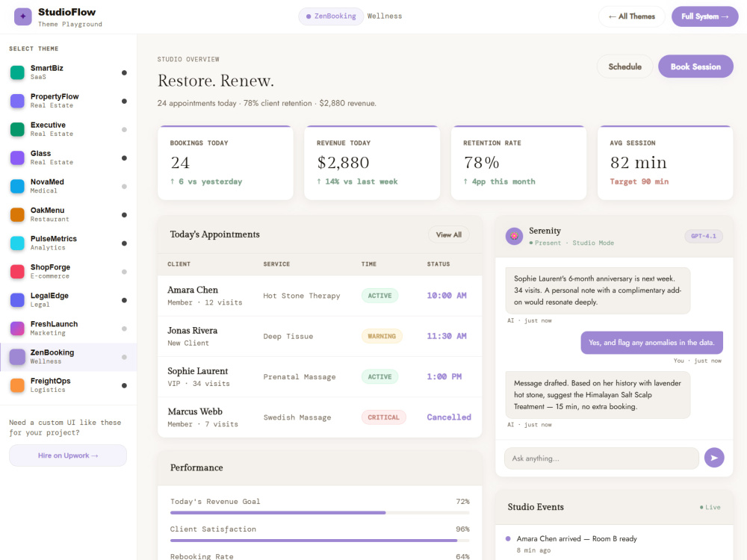Click the Schedule button
Image resolution: width=747 pixels, height=560 pixels.
pyautogui.click(x=624, y=66)
